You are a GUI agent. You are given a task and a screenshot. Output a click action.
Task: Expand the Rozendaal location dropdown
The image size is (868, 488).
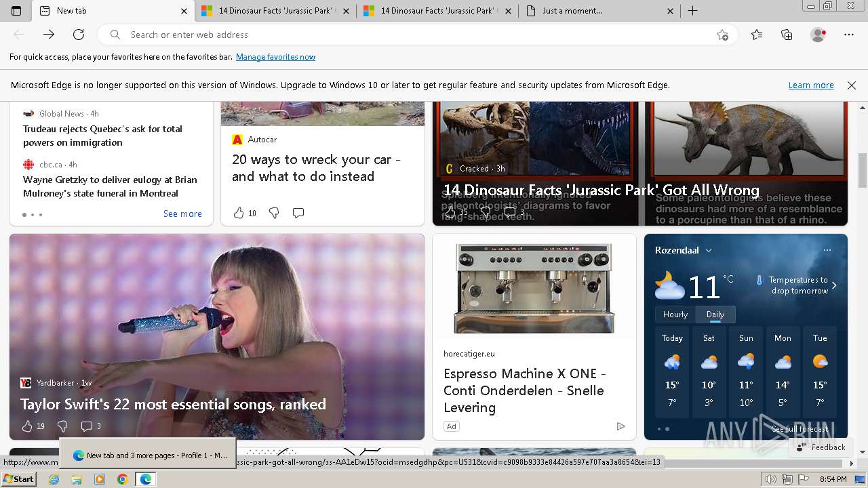click(709, 250)
